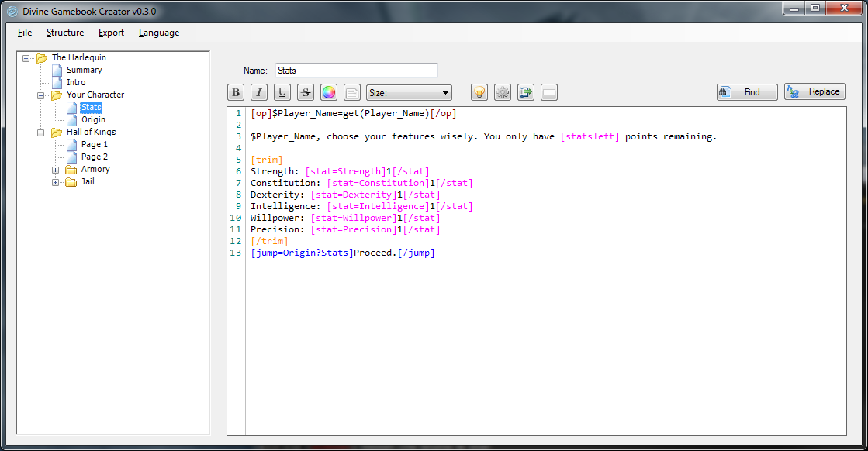
Task: Click line number 13 in the gutter
Action: coord(236,253)
